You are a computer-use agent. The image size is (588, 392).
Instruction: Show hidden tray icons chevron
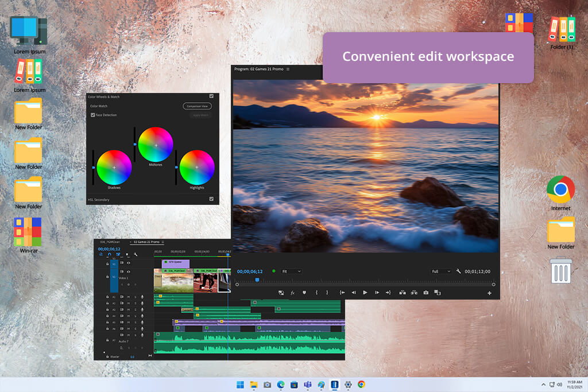click(543, 385)
